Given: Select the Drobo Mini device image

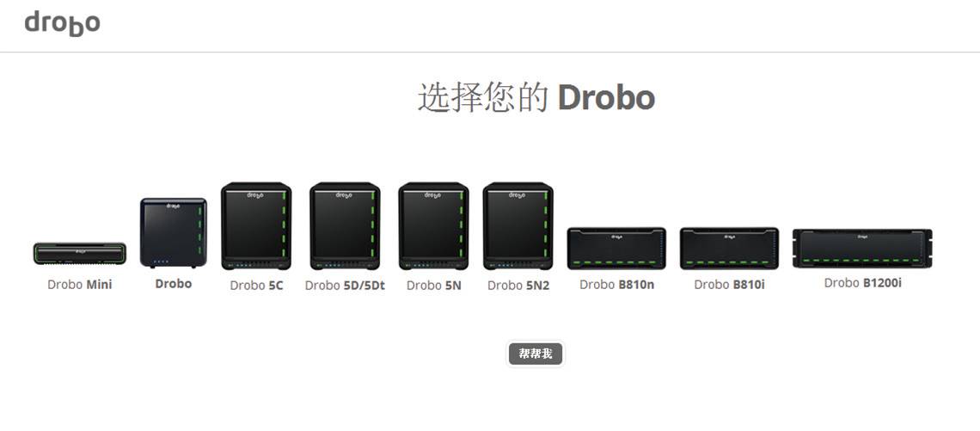Looking at the screenshot, I should click(x=79, y=253).
